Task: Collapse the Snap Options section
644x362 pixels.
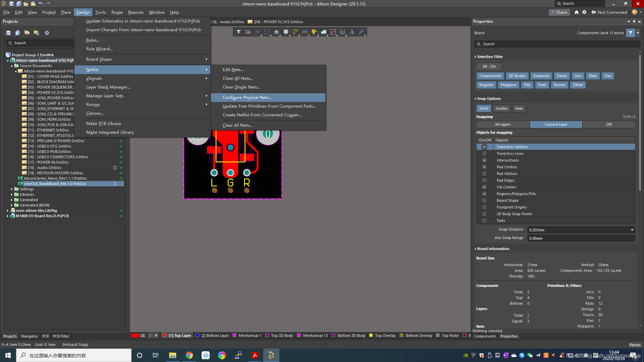Action: [x=475, y=99]
